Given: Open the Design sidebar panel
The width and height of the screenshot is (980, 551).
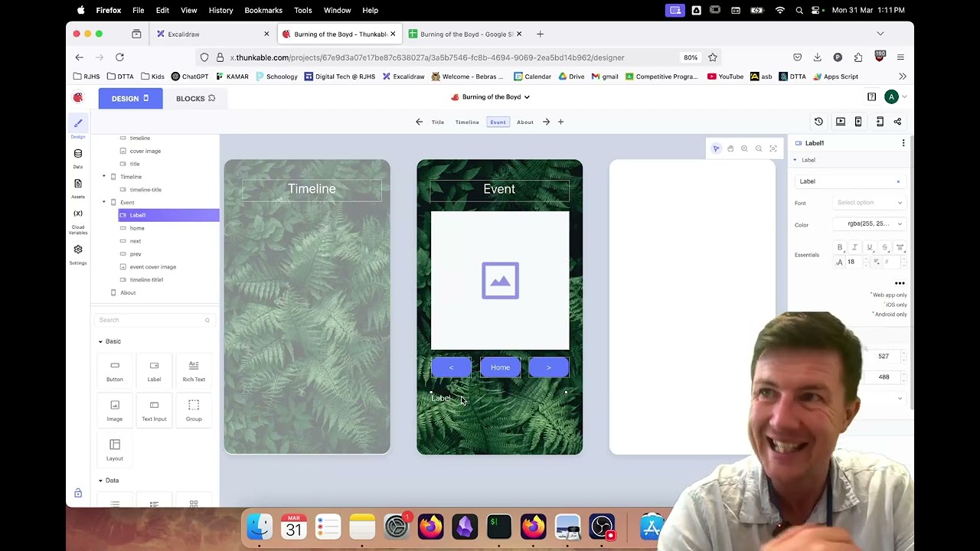Looking at the screenshot, I should pos(78,126).
